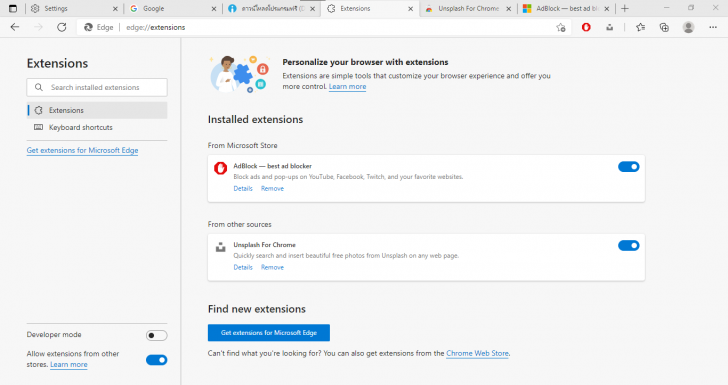Open Learn more about other stores

[69, 365]
